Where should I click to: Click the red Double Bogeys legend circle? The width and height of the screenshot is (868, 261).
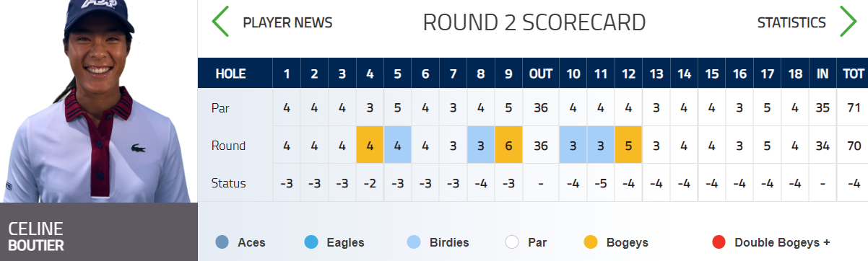click(719, 242)
